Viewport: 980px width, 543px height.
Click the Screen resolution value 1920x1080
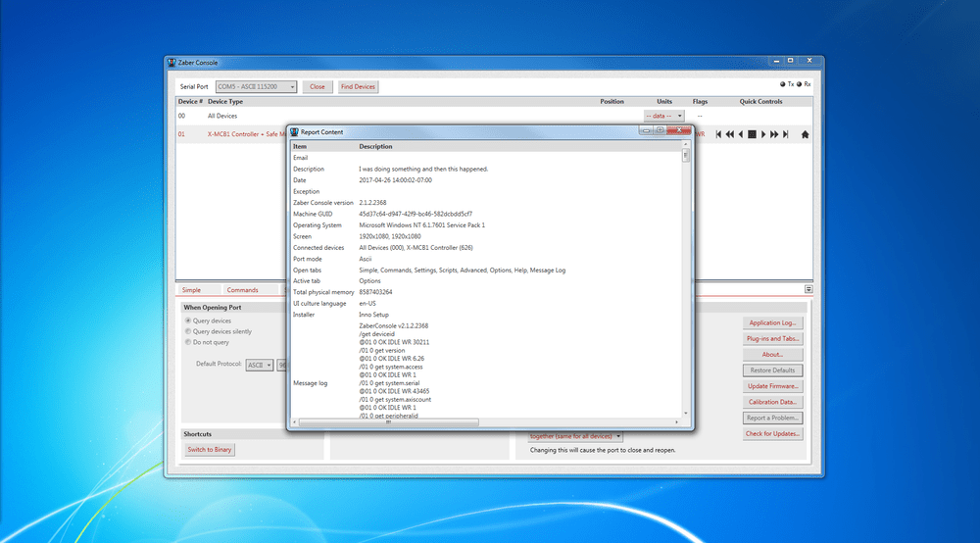(390, 236)
